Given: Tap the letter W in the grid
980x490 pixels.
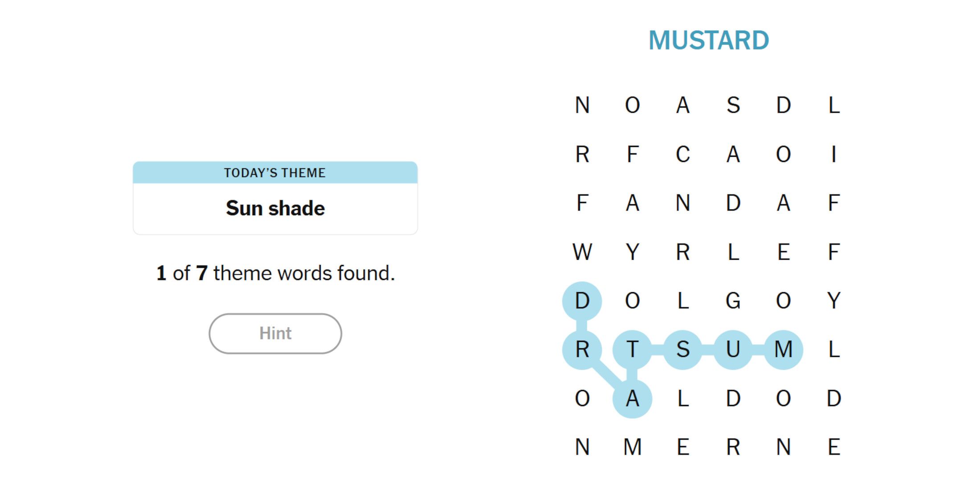Looking at the screenshot, I should [582, 252].
